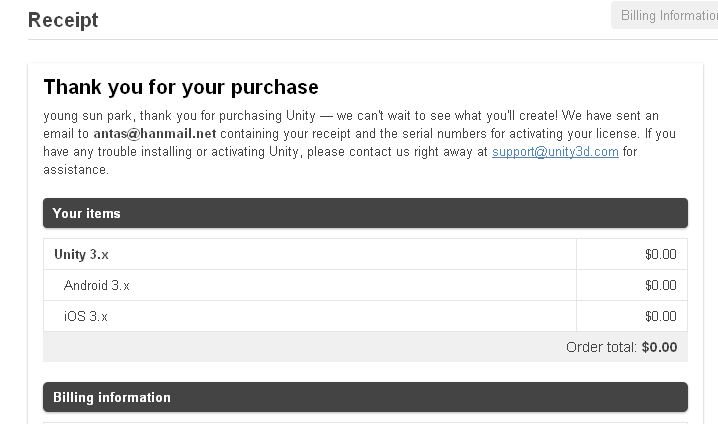718x424 pixels.
Task: Click the Unity 3.x price $0.00
Action: click(660, 254)
